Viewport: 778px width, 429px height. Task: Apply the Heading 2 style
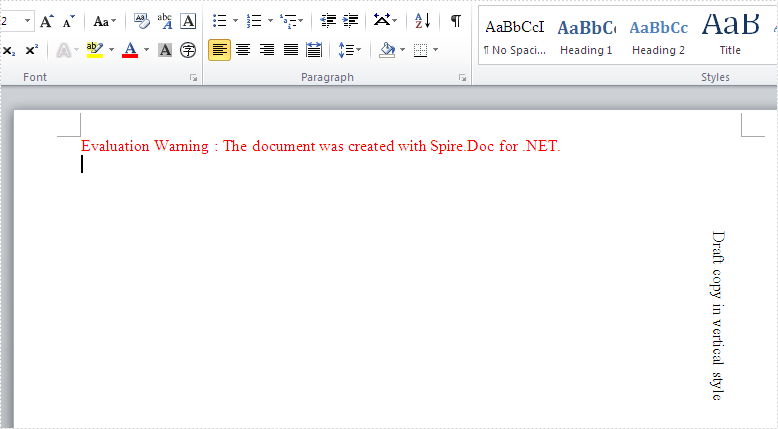click(658, 36)
